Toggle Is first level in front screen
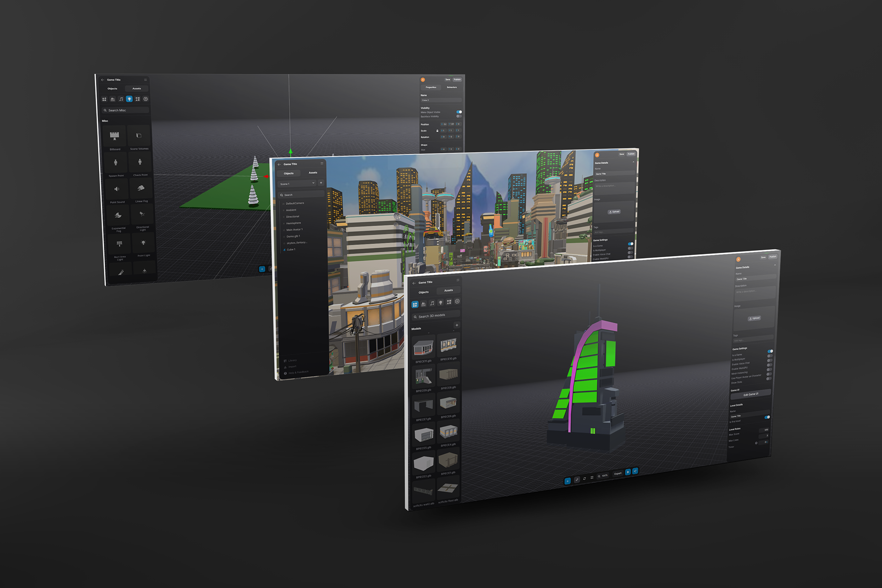The image size is (882, 588). [767, 417]
